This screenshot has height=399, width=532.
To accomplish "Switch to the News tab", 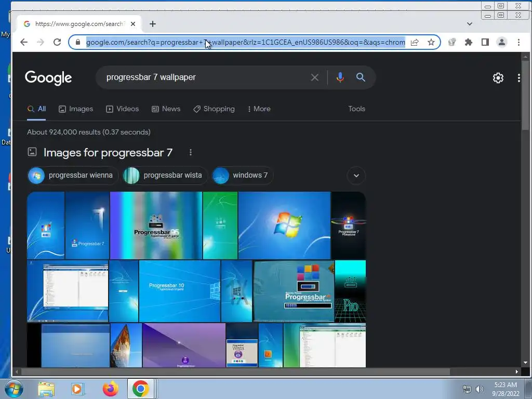I will (166, 109).
